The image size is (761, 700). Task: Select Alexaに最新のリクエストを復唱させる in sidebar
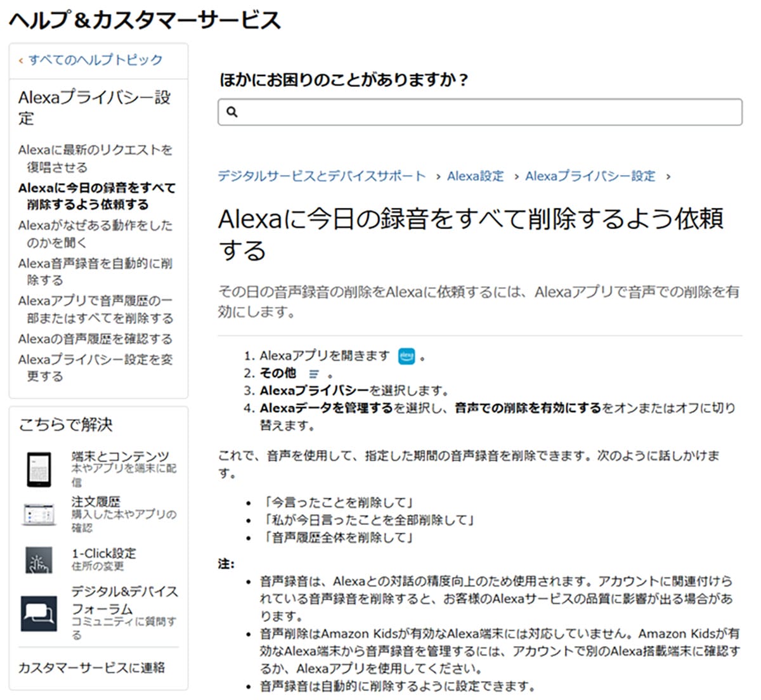(95, 159)
